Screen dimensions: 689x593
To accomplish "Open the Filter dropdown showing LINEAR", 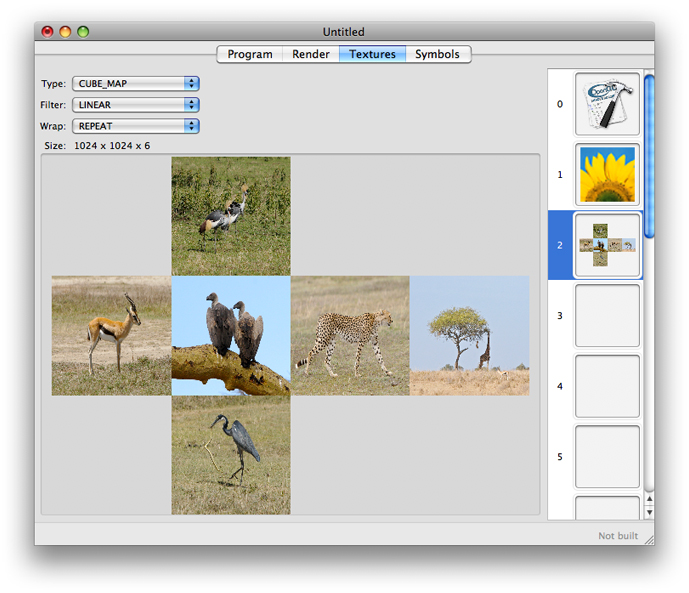I will coord(136,105).
